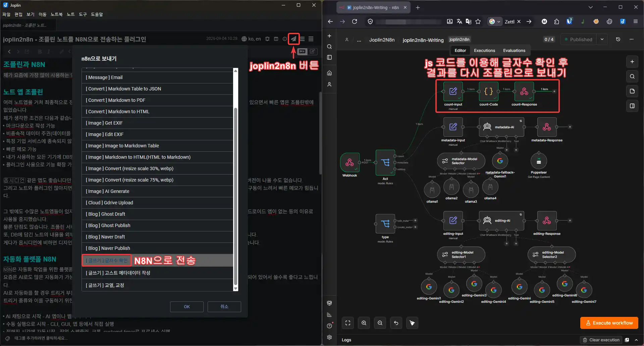Click the tidy up workflow broom icon

coord(412,323)
